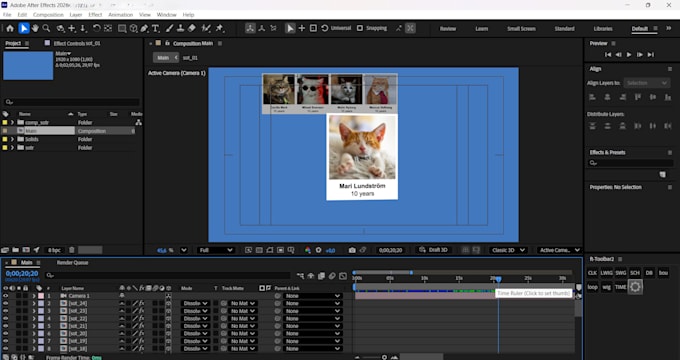Toggle Snapping checkbox
This screenshot has width=680, height=360.
point(360,28)
